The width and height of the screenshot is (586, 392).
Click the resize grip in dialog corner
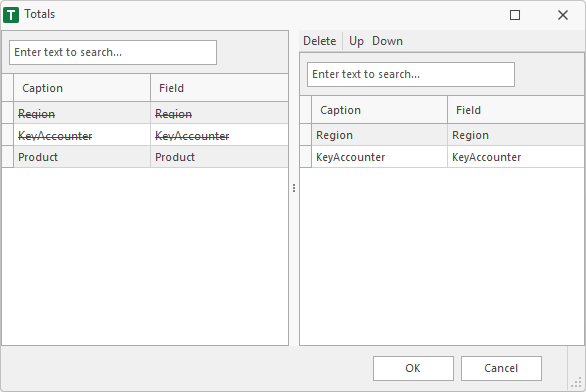pyautogui.click(x=577, y=383)
